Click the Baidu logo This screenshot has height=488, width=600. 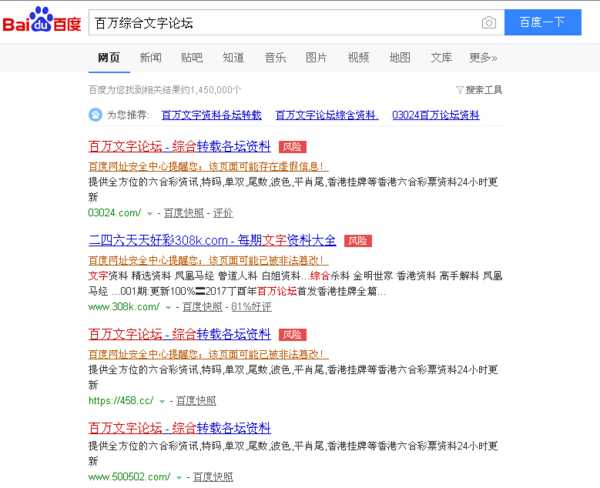tap(42, 20)
